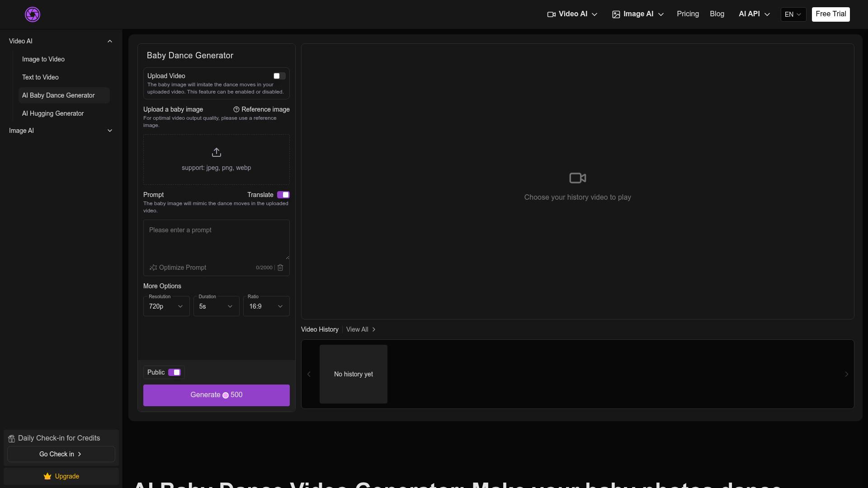Click the picture icon next to Image AI
868x488 pixels.
tap(616, 14)
